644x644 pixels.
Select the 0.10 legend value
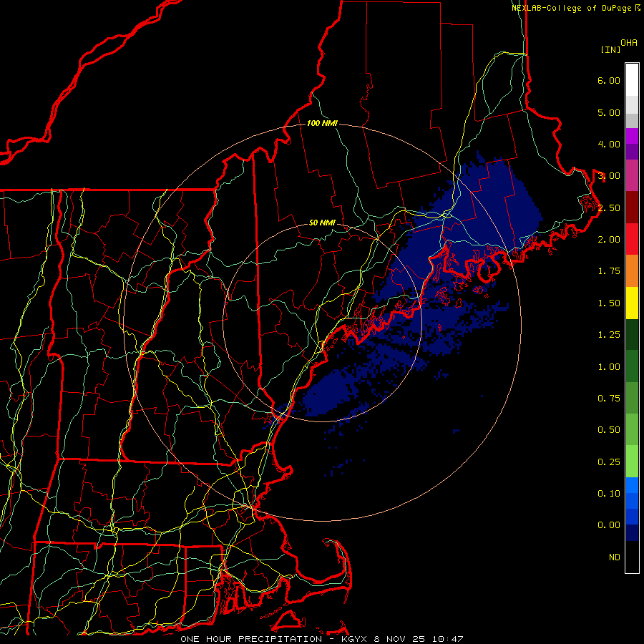[x=609, y=494]
